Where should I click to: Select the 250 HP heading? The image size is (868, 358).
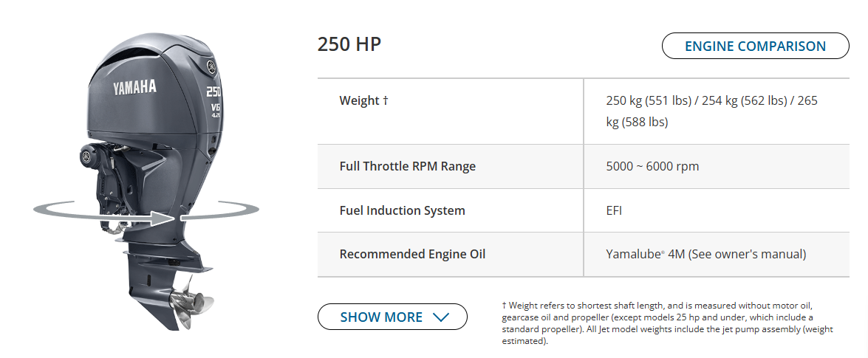pos(349,44)
